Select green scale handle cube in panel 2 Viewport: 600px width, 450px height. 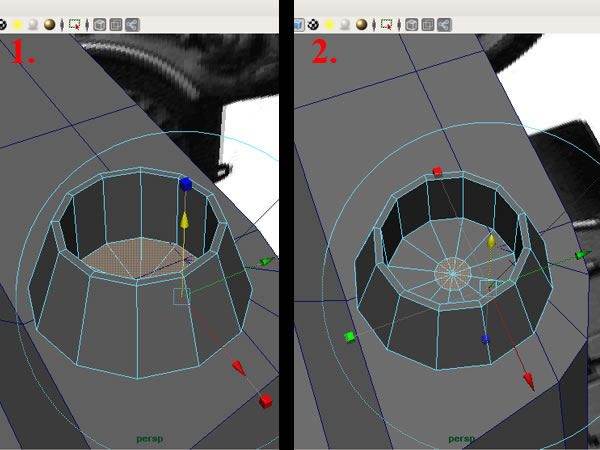point(349,337)
